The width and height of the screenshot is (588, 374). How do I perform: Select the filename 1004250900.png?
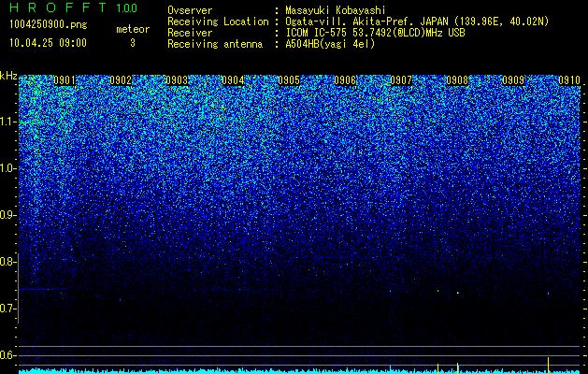tap(49, 25)
